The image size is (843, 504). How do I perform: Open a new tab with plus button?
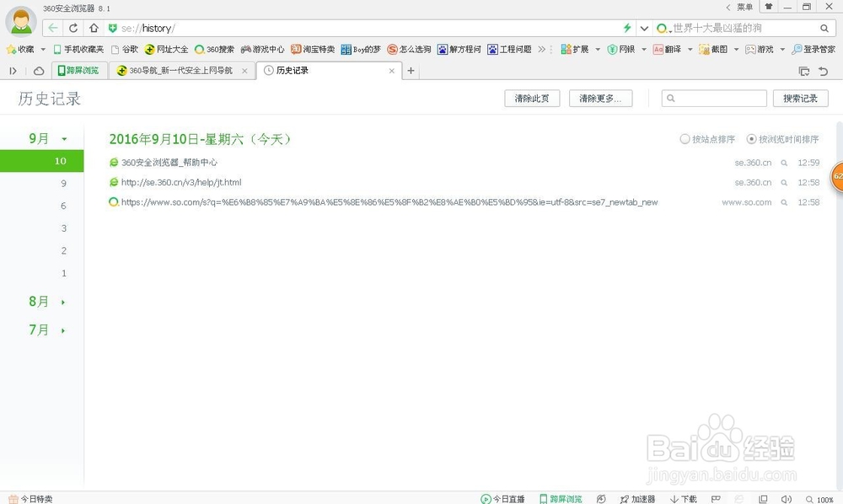pos(411,71)
